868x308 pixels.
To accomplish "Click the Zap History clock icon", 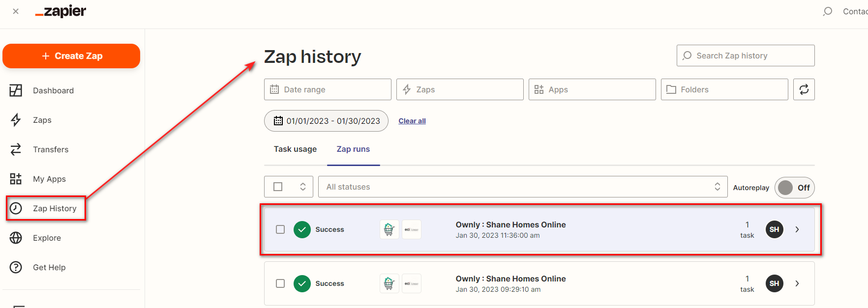I will click(x=16, y=208).
